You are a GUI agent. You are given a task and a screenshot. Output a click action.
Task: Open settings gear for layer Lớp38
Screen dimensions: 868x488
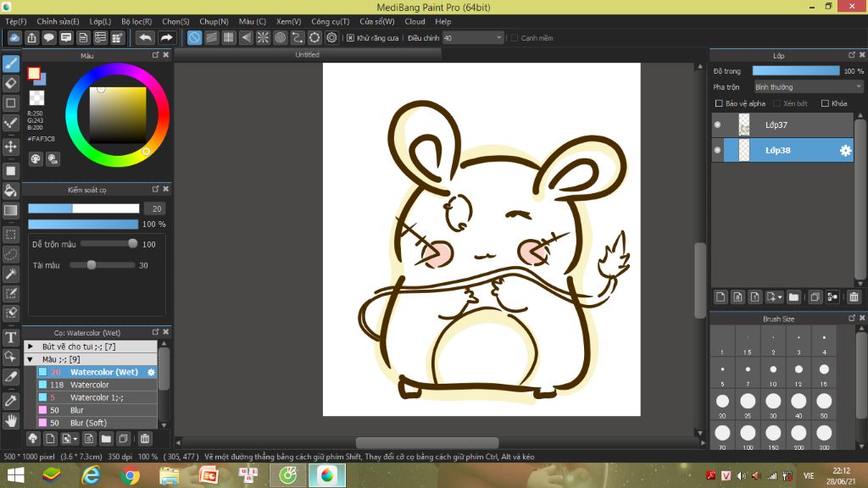[x=845, y=151]
